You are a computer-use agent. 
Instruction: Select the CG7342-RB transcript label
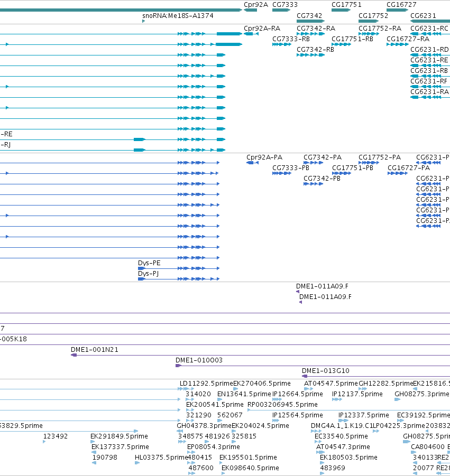pyautogui.click(x=315, y=50)
